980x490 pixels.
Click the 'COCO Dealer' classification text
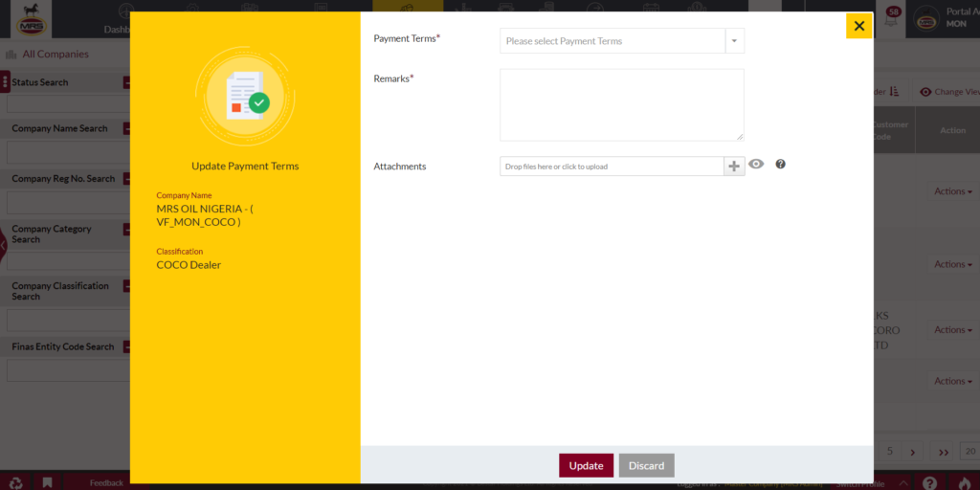[189, 265]
